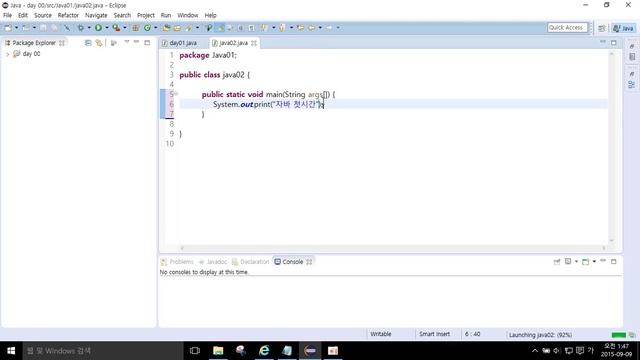
Task: Open the Run dropdown arrow
Action: (107, 28)
